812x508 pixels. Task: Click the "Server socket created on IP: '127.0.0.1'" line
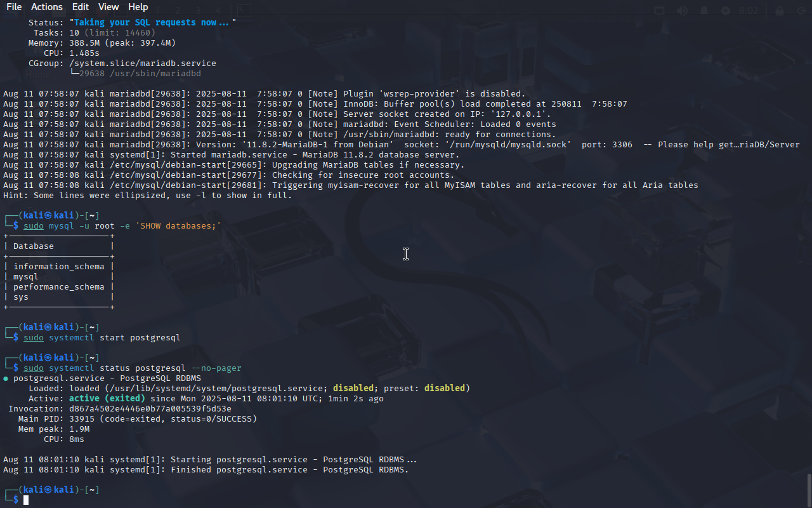click(x=277, y=114)
